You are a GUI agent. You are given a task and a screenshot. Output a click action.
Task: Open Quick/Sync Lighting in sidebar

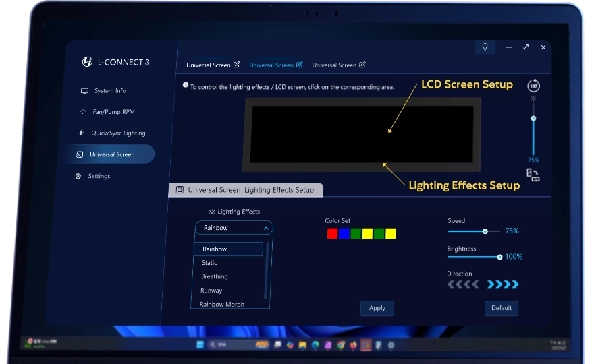[x=118, y=133]
